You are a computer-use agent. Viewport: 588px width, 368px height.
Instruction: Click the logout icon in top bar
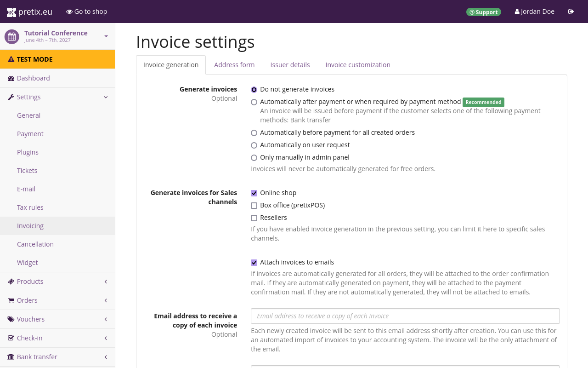point(571,11)
